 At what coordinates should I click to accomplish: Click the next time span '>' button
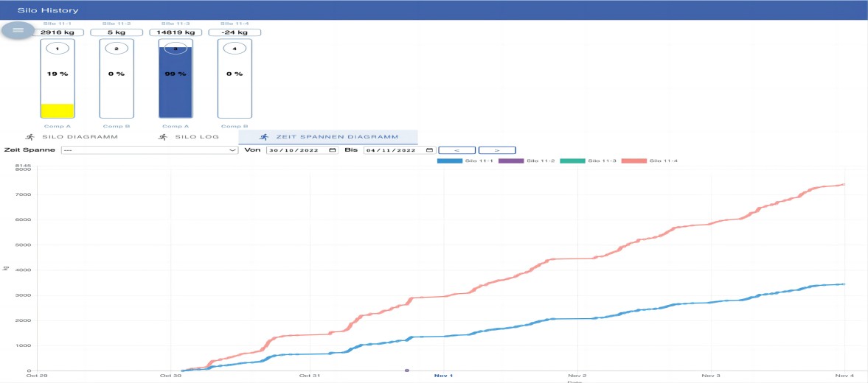point(496,150)
